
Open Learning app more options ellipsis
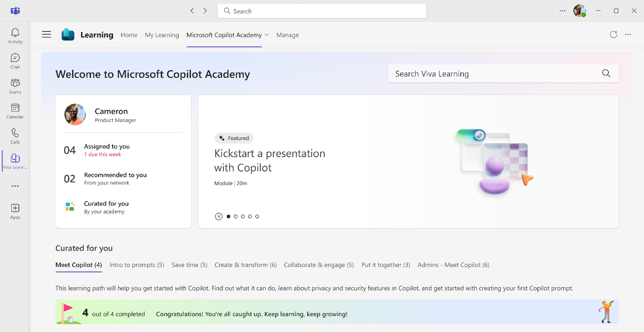628,35
